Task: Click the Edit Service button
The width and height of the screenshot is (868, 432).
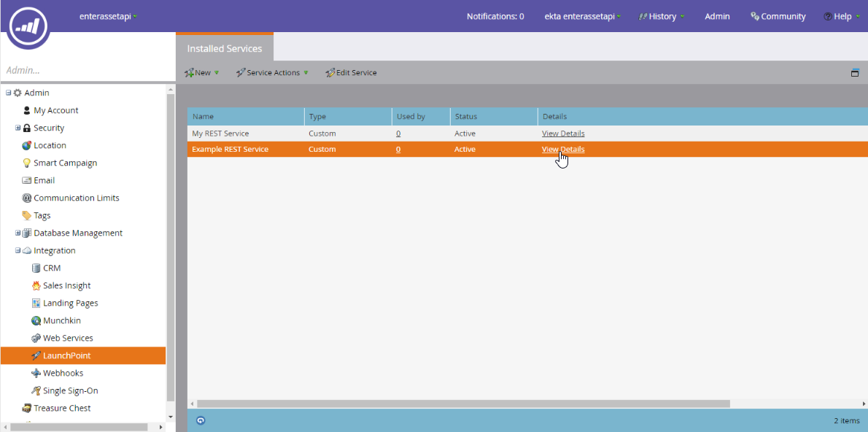Action: click(352, 72)
